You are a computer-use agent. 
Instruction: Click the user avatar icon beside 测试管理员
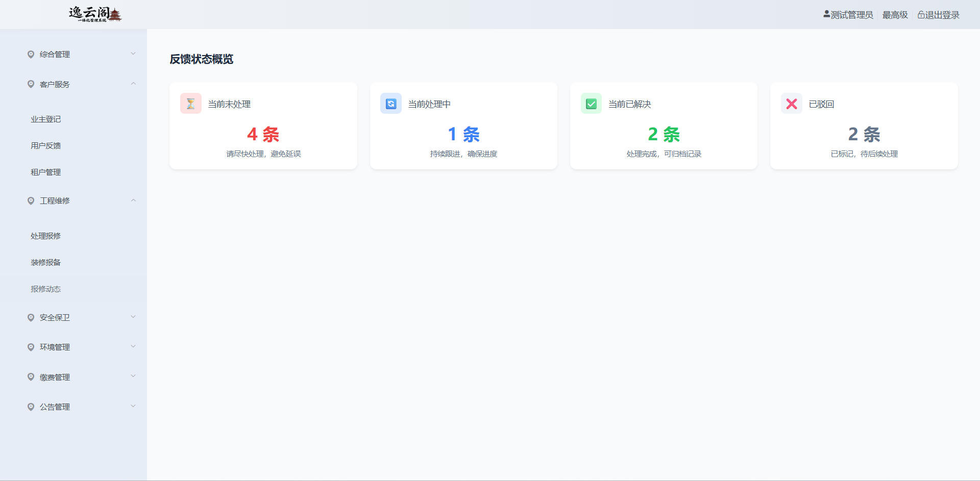pos(826,14)
